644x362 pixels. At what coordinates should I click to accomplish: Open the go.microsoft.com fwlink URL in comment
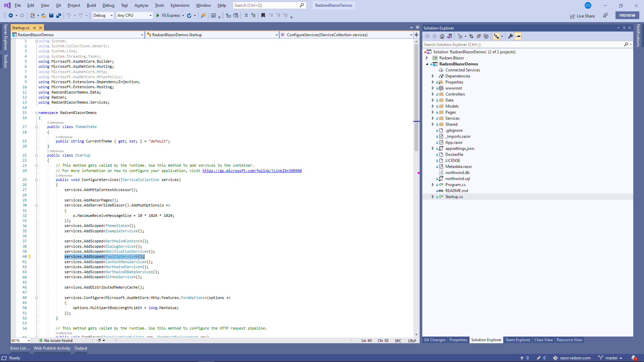[252, 171]
